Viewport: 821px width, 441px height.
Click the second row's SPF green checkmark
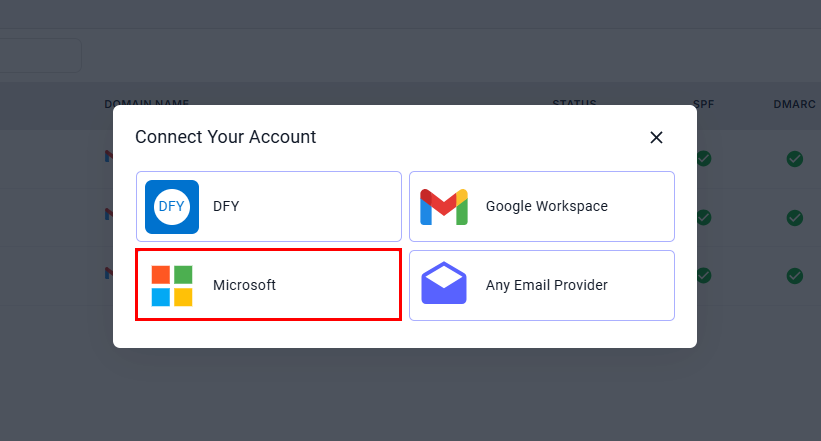point(704,217)
